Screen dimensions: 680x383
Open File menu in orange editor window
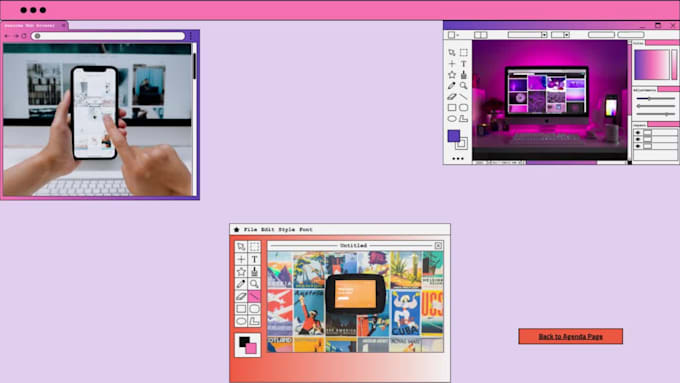(x=250, y=229)
